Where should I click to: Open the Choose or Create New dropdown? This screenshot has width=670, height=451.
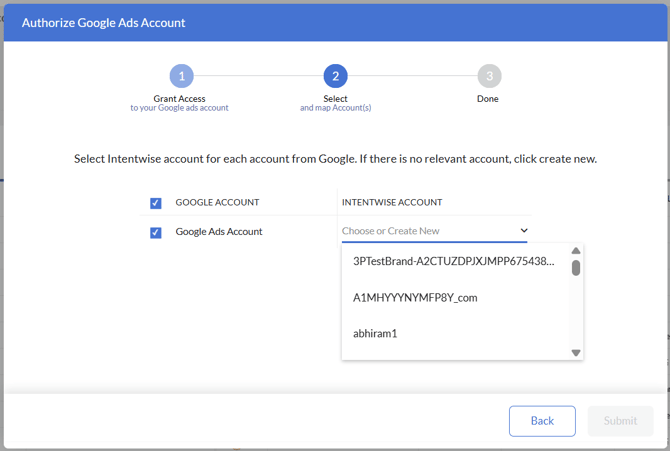pyautogui.click(x=435, y=231)
